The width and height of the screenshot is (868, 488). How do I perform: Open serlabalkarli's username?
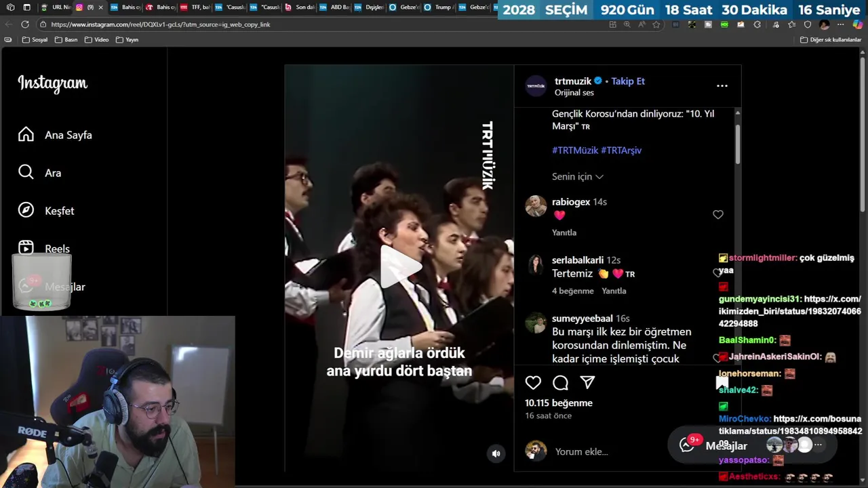[578, 260]
